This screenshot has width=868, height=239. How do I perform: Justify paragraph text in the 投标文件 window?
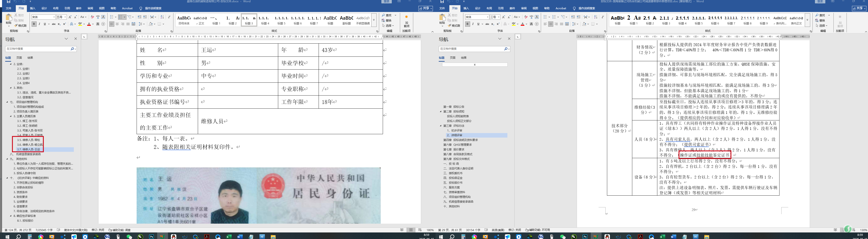(128, 24)
